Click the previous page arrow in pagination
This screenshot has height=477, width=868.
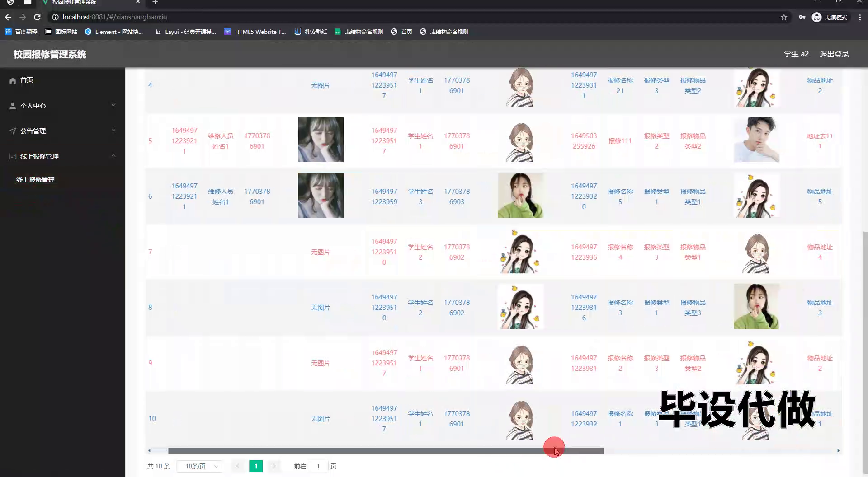[238, 466]
